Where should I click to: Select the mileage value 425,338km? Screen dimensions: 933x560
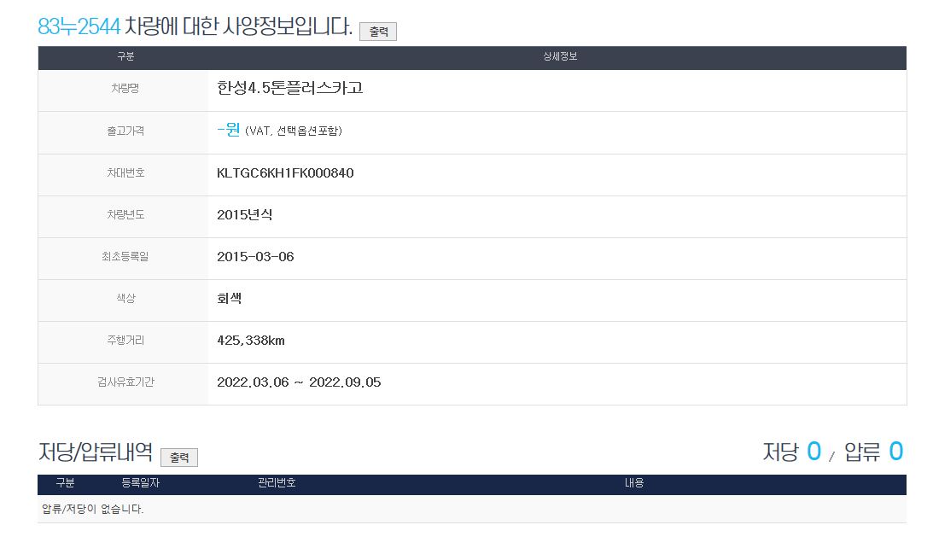click(251, 341)
